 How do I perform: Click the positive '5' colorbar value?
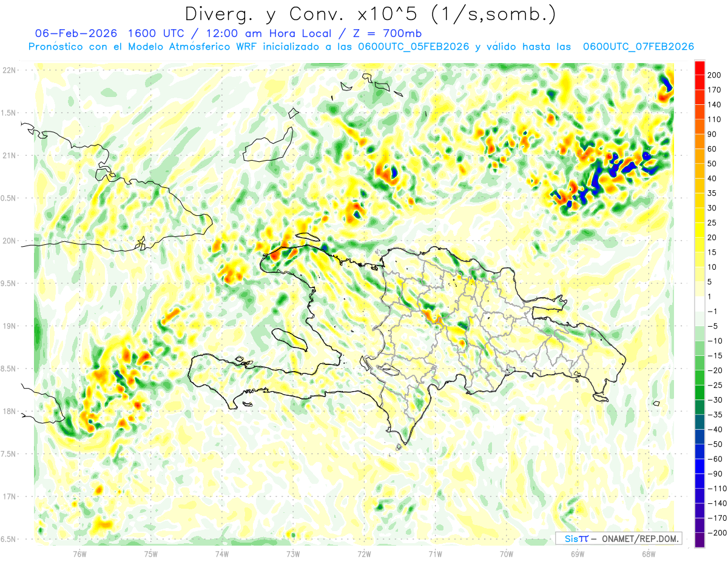pos(710,282)
